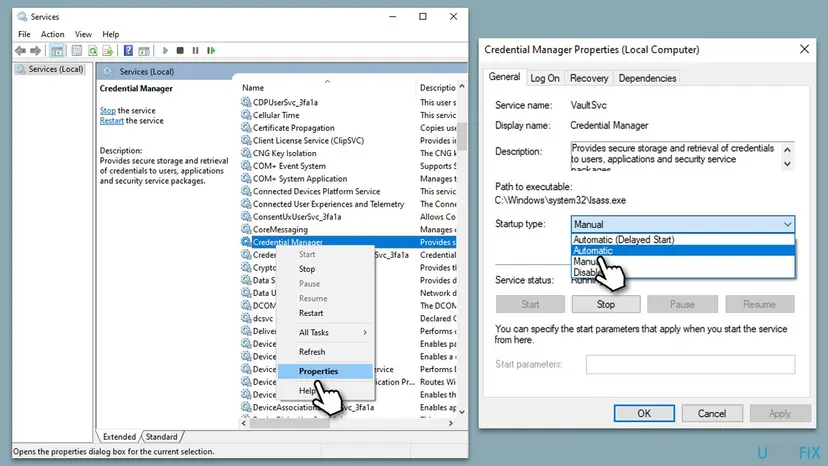Image resolution: width=828 pixels, height=466 pixels.
Task: Switch to the Standard view tab
Action: click(162, 437)
